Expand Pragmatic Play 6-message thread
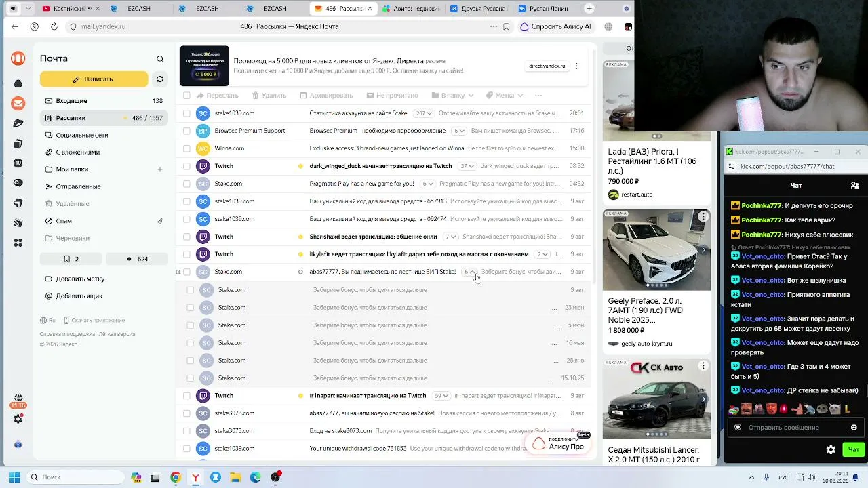 click(428, 184)
